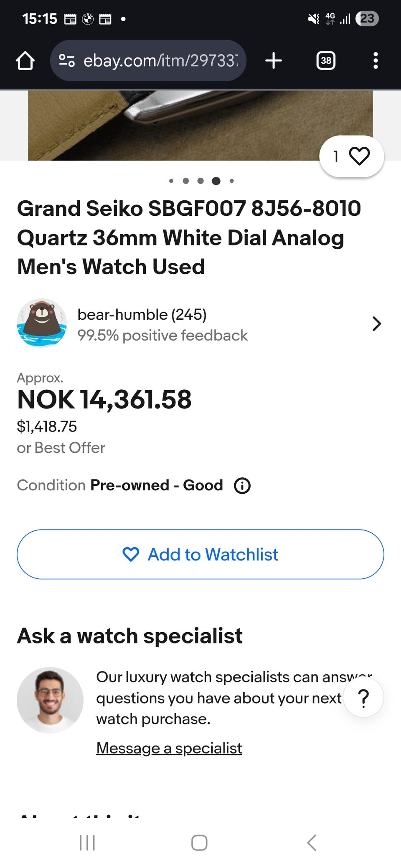Select the first image carousel dot
The width and height of the screenshot is (401, 868).
171,181
